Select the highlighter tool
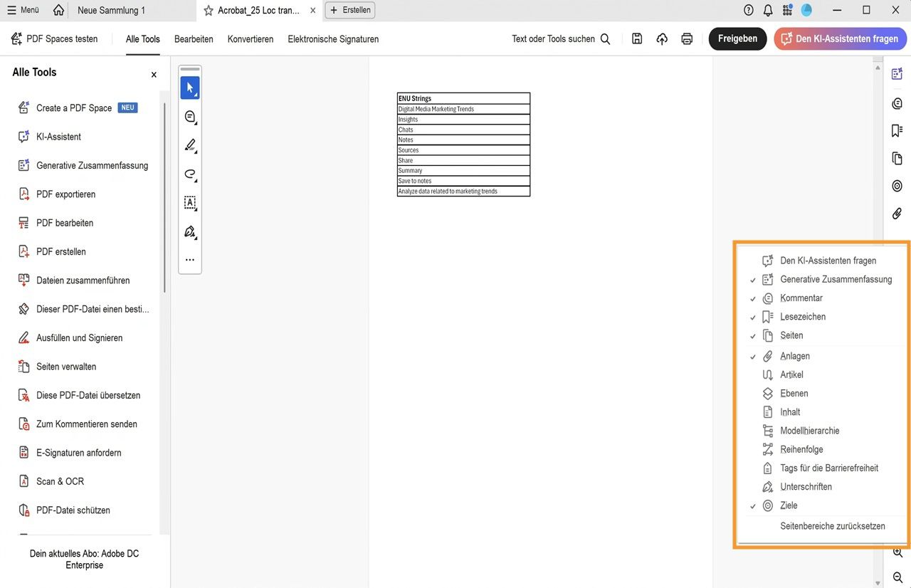The width and height of the screenshot is (911, 588). [x=189, y=145]
